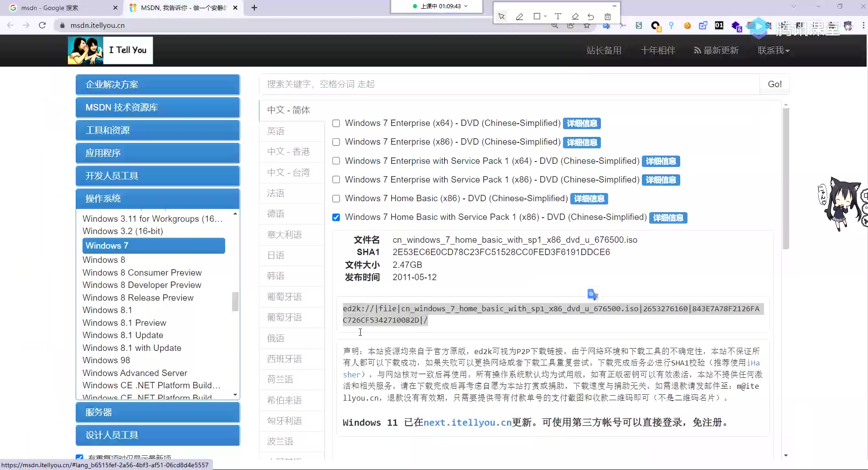Image resolution: width=868 pixels, height=470 pixels.
Task: Click the Google Translate floating icon
Action: [593, 294]
